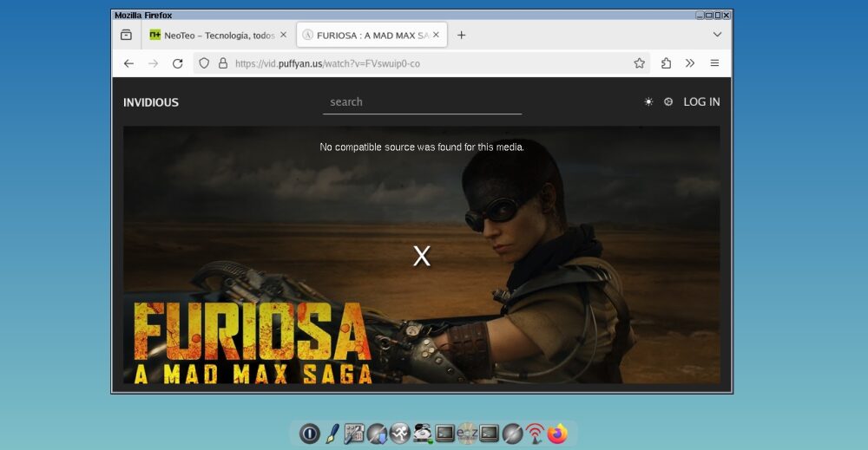Open Firefox application hamburger menu
The image size is (868, 450).
coord(714,63)
